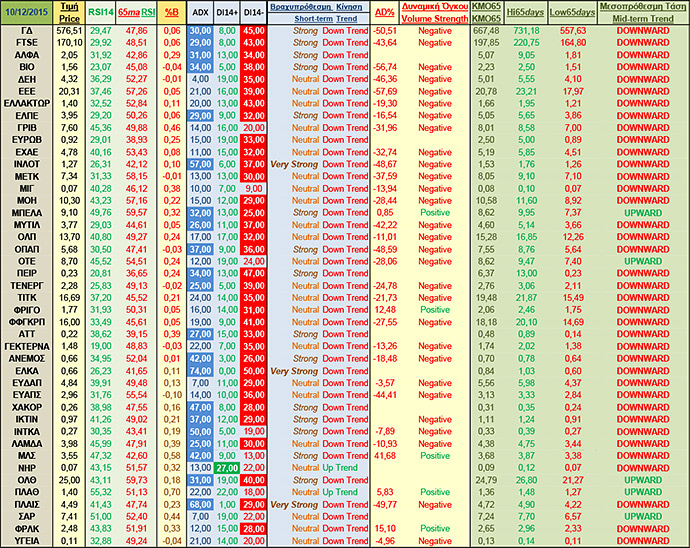Click the RSI14 column header
The image size is (690, 548).
[x=100, y=13]
